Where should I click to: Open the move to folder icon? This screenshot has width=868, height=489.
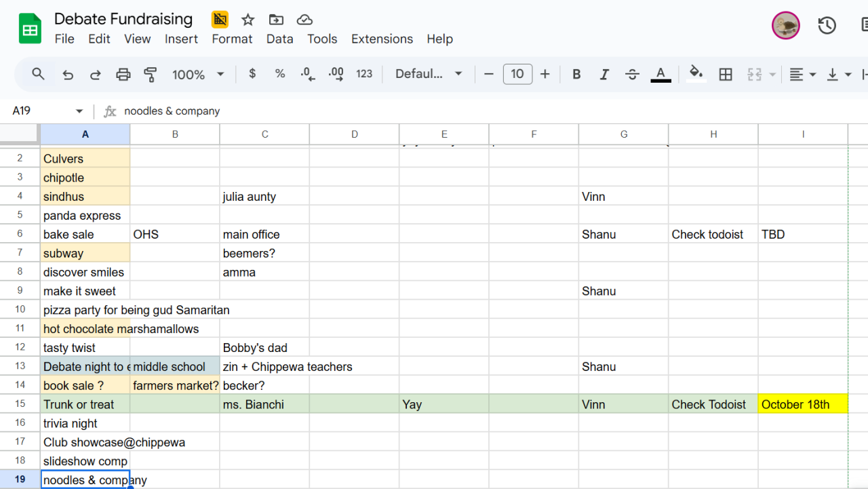[276, 20]
